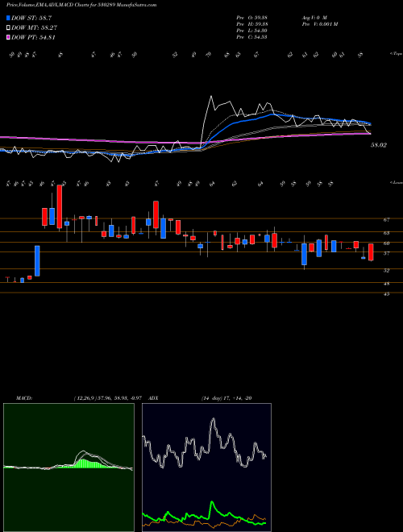This screenshot has height=532, width=403.
Task: Open the ADX indicator panel
Action: pyautogui.click(x=206, y=468)
